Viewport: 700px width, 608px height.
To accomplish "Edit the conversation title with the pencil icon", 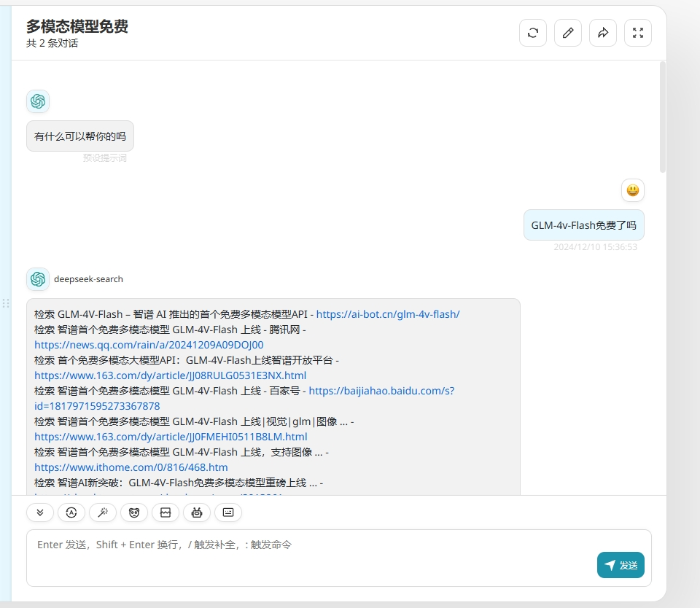I will (x=568, y=32).
